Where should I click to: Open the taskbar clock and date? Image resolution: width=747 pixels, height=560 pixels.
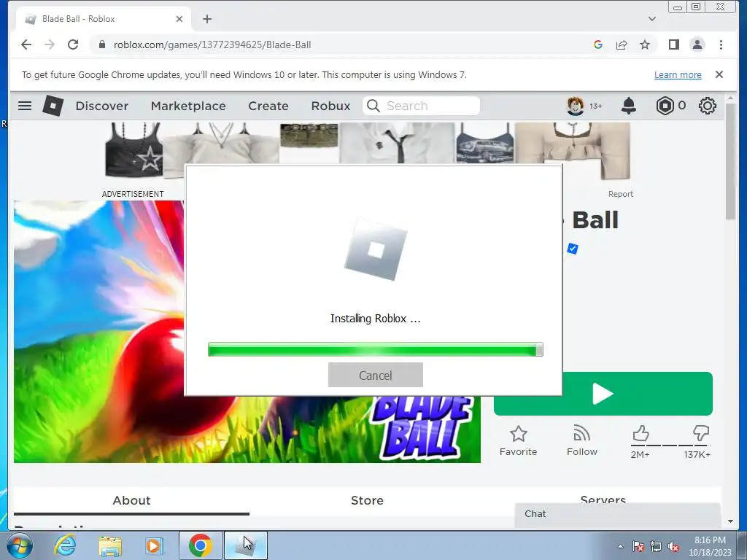coord(710,546)
